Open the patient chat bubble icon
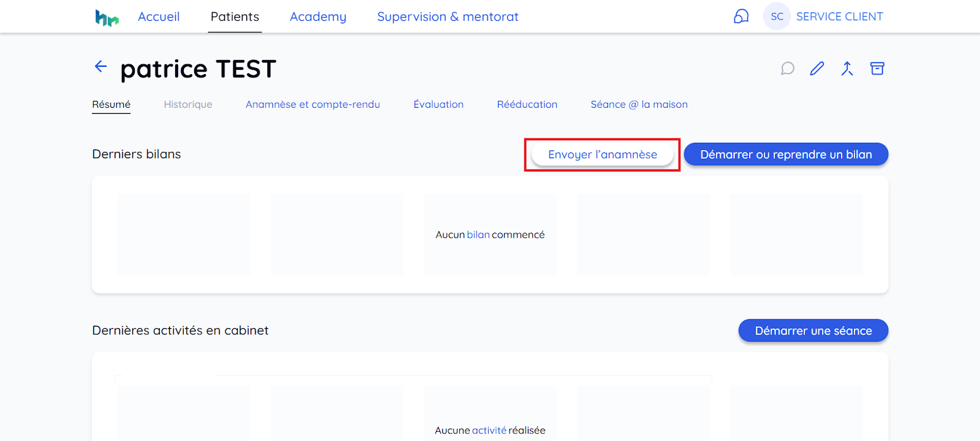 788,69
